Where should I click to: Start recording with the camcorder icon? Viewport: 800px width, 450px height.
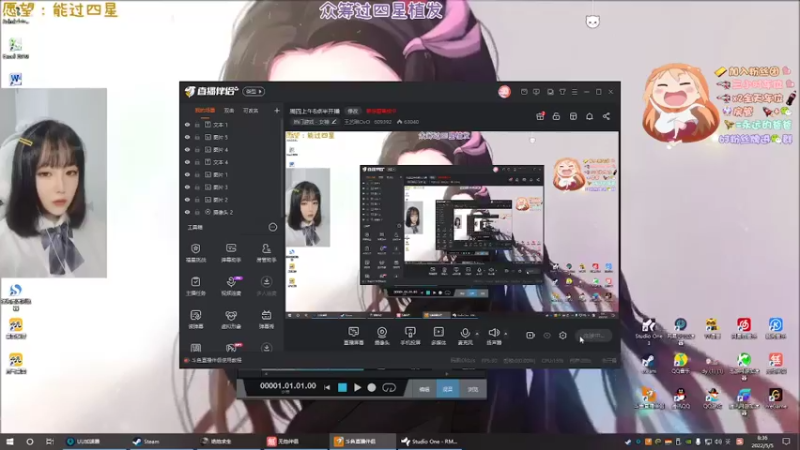coord(530,335)
